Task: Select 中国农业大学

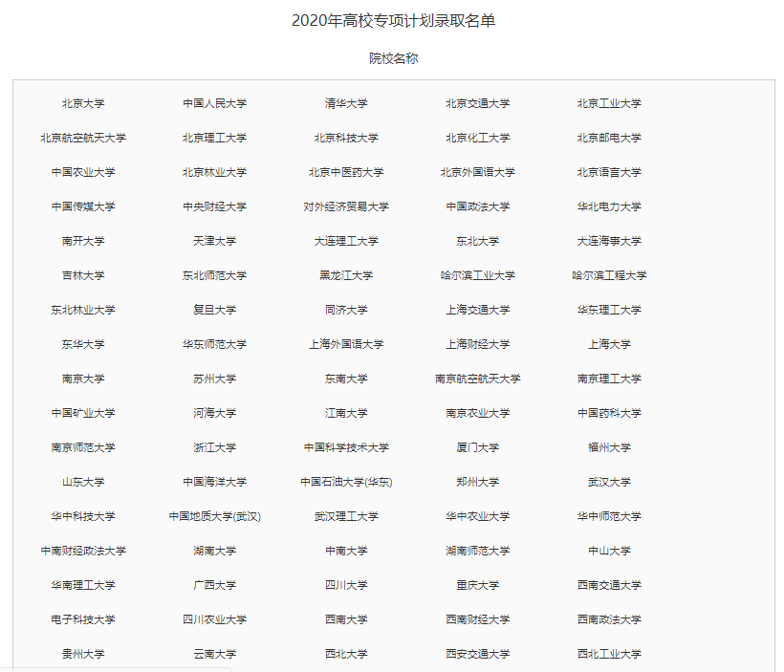Action: click(x=83, y=172)
